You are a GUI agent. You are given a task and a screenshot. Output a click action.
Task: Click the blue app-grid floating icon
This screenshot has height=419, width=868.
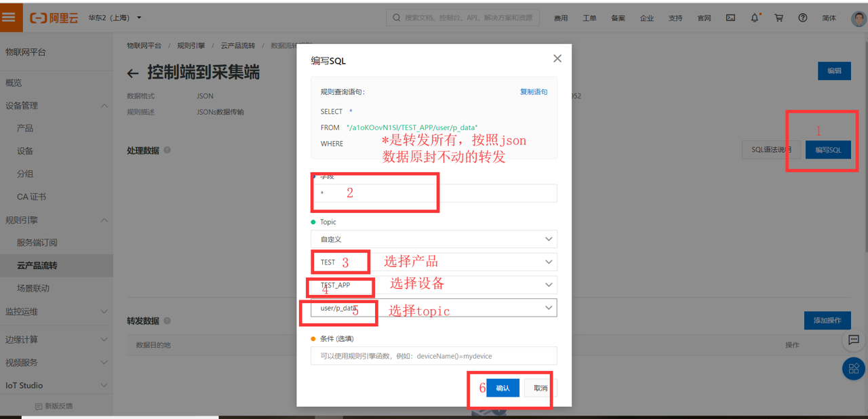pos(853,368)
